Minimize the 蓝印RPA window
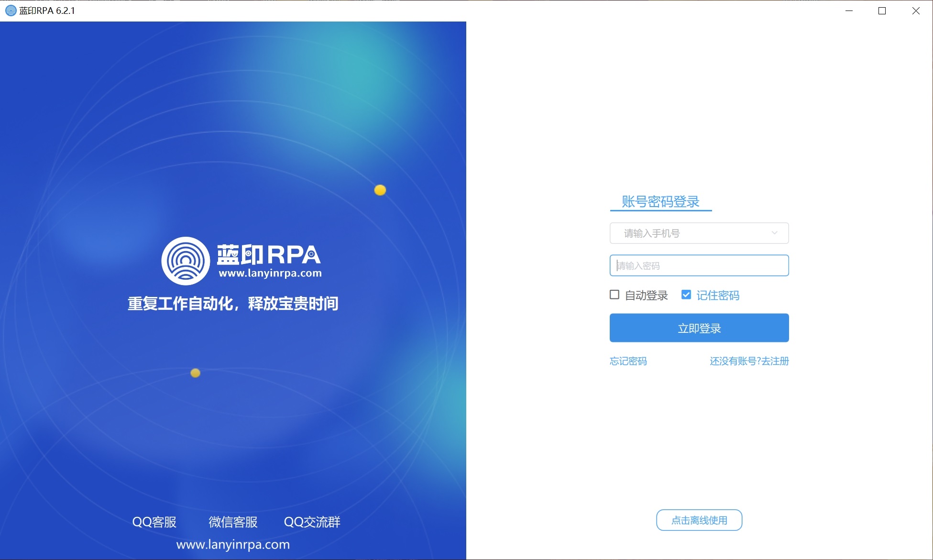933x560 pixels. 849,11
